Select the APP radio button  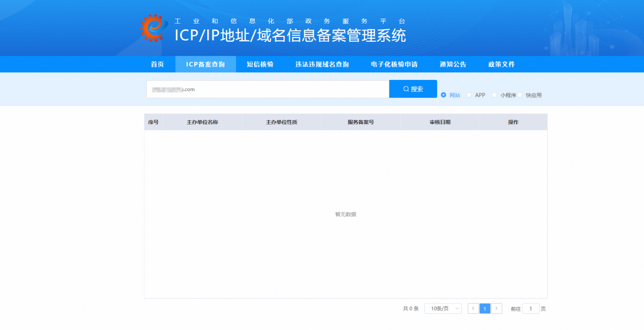tap(469, 95)
